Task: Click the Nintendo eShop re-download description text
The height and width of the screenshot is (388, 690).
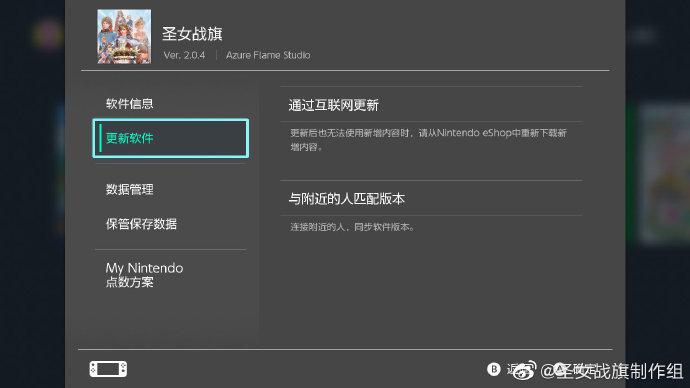Action: [x=428, y=140]
